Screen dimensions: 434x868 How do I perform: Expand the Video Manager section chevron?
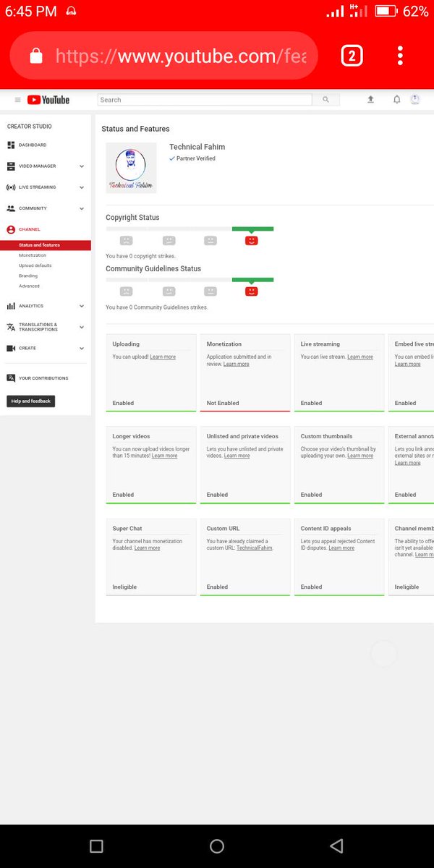(x=82, y=166)
